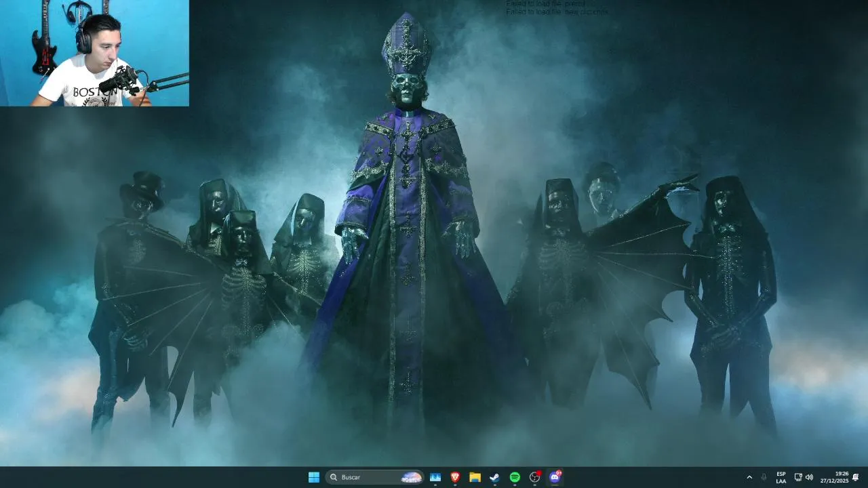Screen dimensions: 868x488
Task: Open the Brave browser from taskbar
Action: coord(455,477)
